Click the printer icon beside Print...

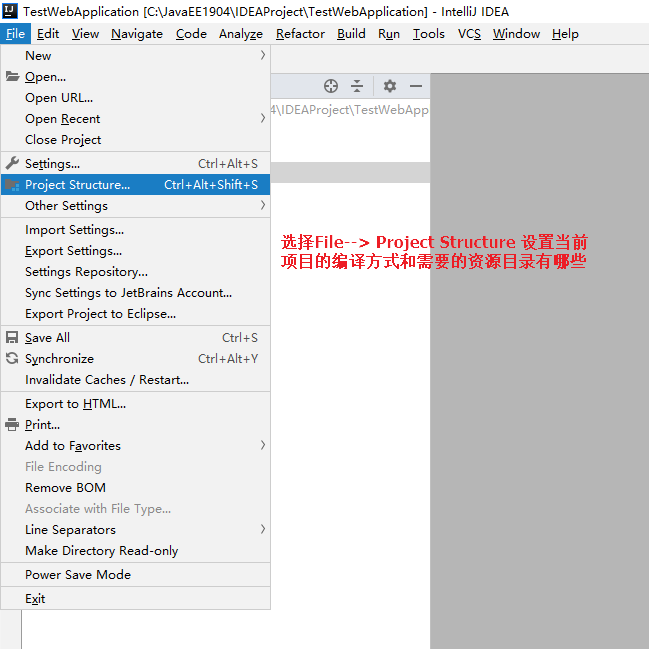tap(12, 425)
